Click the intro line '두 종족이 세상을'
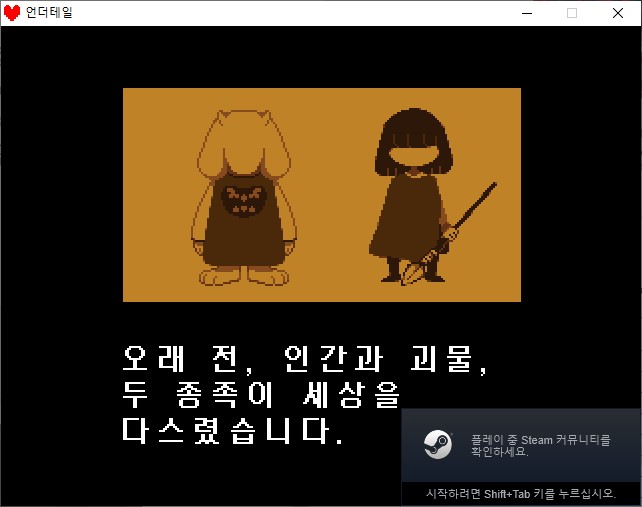642x507 pixels. pyautogui.click(x=260, y=395)
